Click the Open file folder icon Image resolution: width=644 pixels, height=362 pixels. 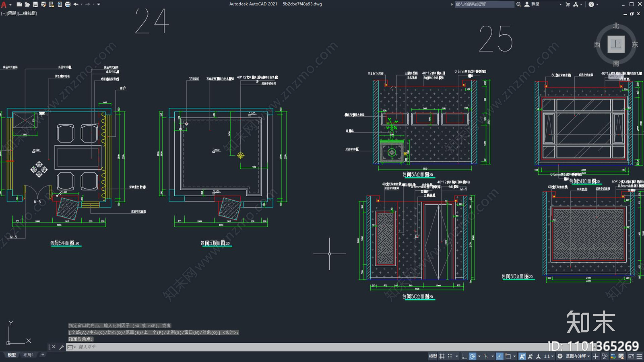[x=27, y=4]
